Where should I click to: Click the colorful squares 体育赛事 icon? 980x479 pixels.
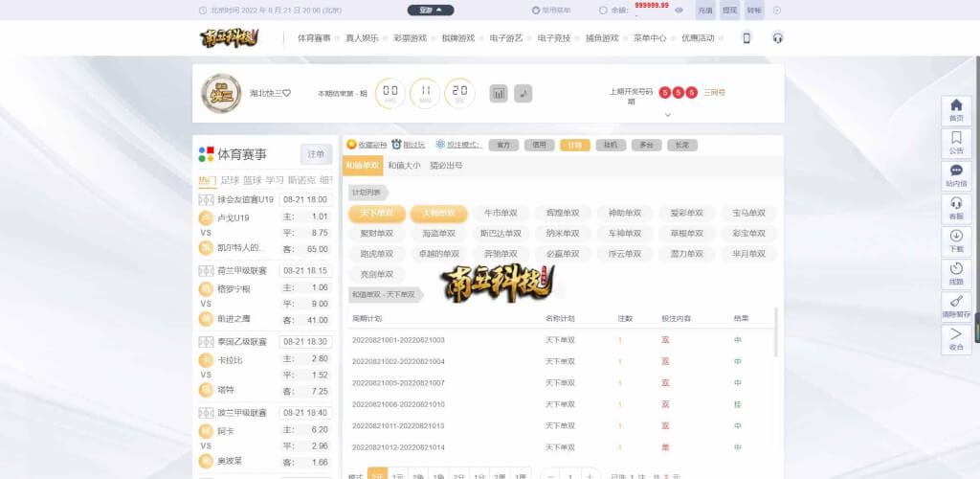[207, 154]
